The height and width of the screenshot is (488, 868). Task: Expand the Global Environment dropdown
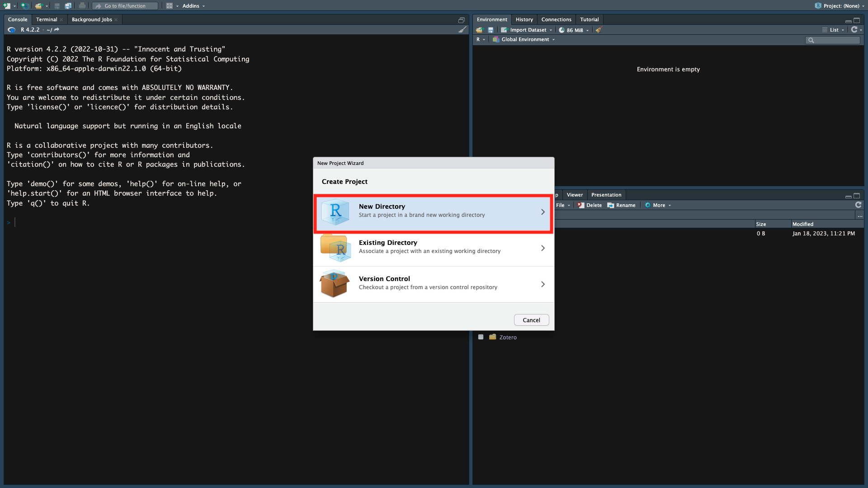tap(524, 39)
